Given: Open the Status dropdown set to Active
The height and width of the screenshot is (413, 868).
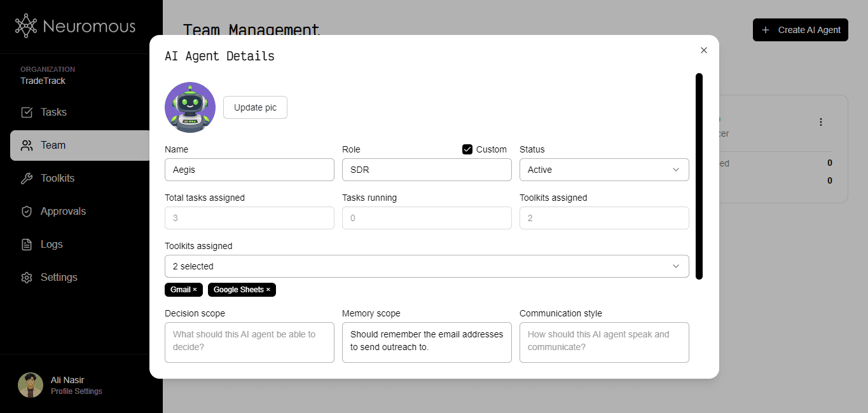Looking at the screenshot, I should point(604,170).
